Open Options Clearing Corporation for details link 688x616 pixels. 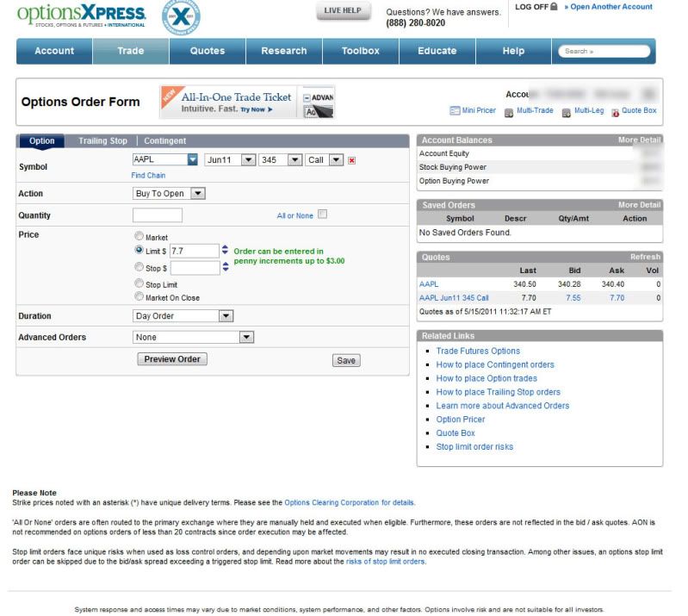click(x=350, y=503)
